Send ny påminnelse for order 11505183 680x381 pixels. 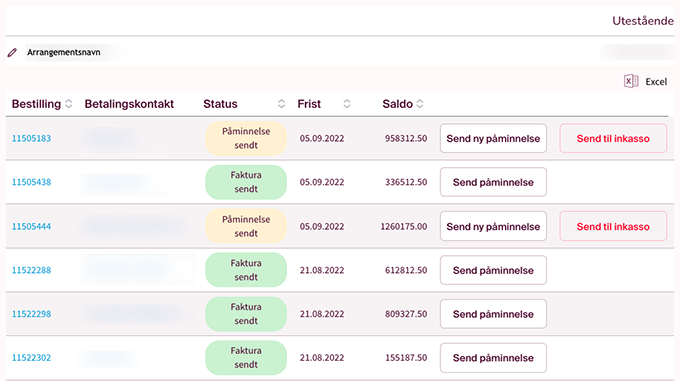pyautogui.click(x=493, y=138)
